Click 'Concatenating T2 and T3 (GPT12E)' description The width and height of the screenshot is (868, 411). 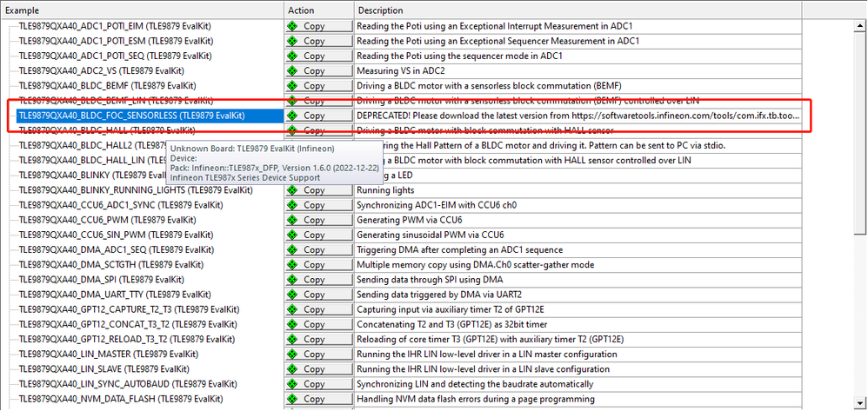click(x=451, y=324)
